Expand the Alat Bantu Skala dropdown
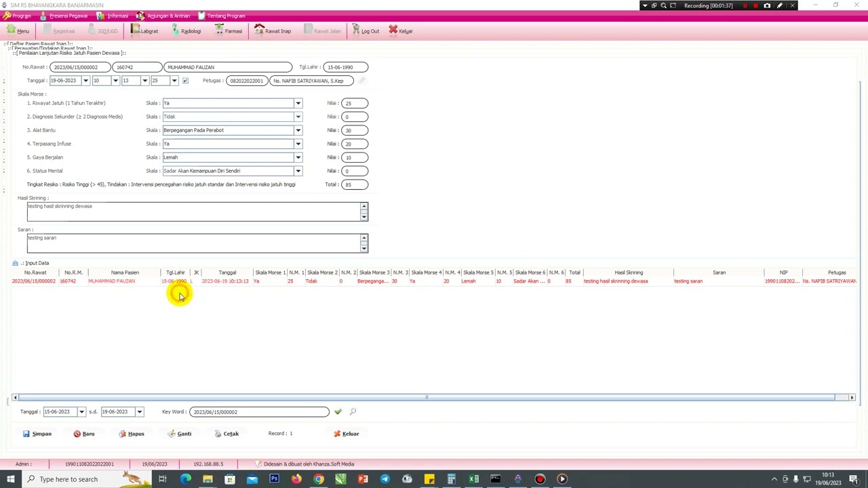 click(298, 130)
